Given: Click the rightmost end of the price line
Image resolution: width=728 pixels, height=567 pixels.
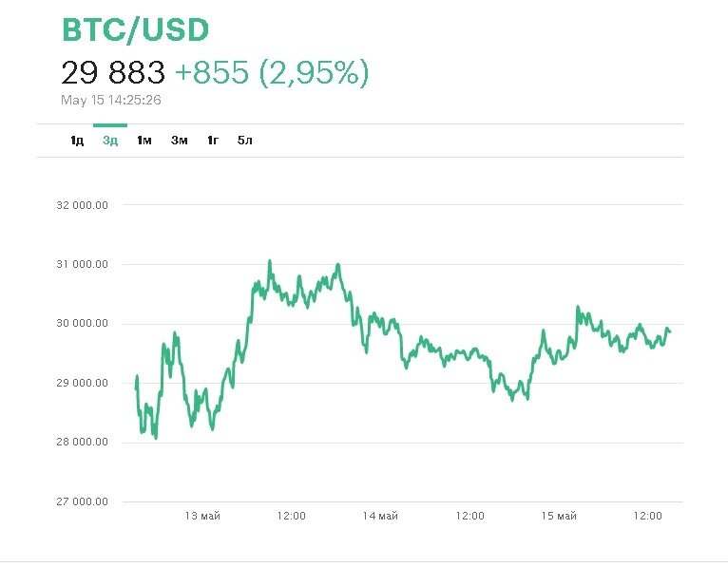Looking at the screenshot, I should click(669, 331).
